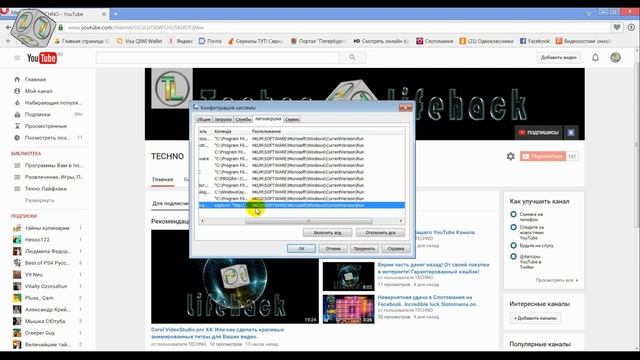Click the YouTube logo

tap(42, 58)
